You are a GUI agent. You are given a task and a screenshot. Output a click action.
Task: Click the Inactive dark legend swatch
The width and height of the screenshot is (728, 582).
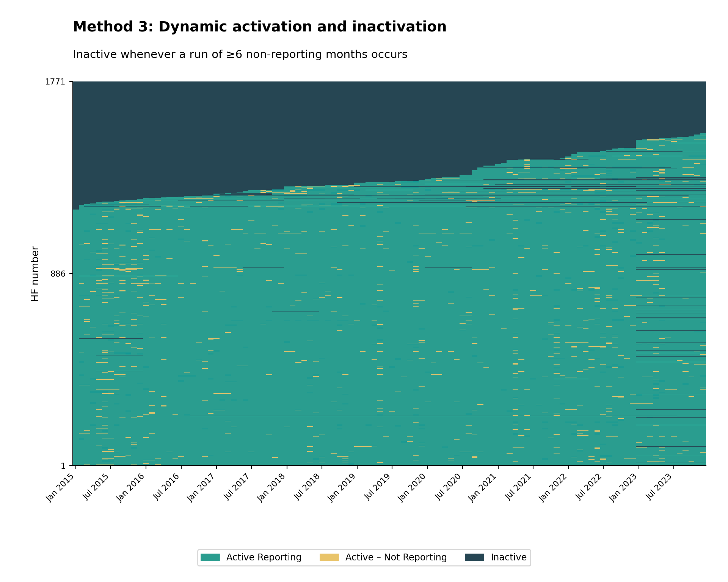[474, 557]
